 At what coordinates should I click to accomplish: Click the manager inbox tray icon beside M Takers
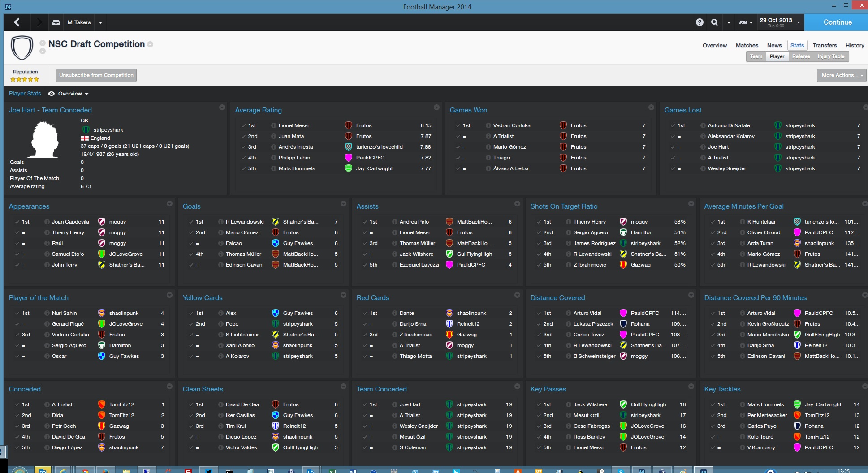coord(56,22)
